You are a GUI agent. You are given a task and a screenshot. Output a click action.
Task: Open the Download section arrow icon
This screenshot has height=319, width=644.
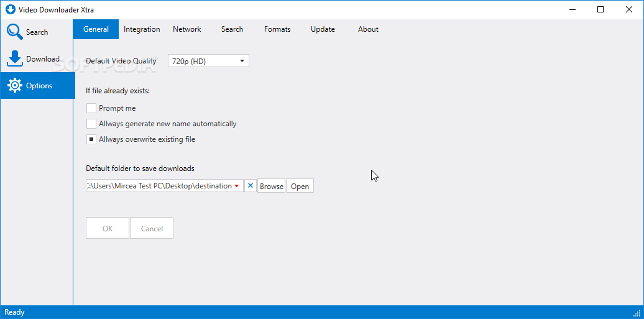(x=15, y=59)
